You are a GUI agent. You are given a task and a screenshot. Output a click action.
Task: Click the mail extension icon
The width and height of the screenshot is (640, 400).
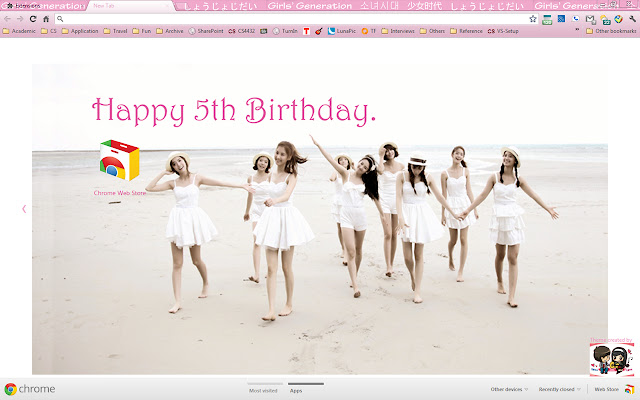590,19
